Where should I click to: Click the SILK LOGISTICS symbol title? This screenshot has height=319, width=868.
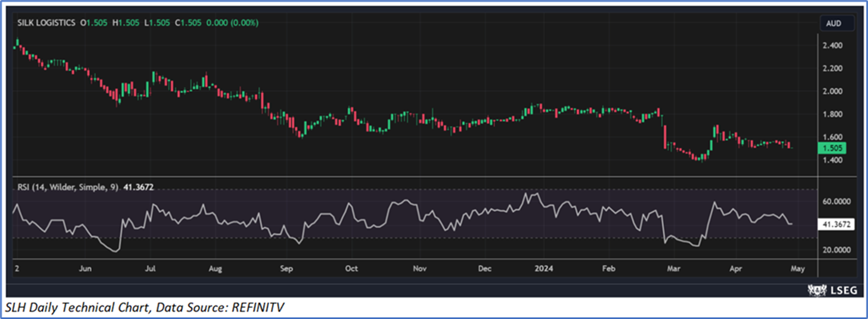tap(46, 22)
